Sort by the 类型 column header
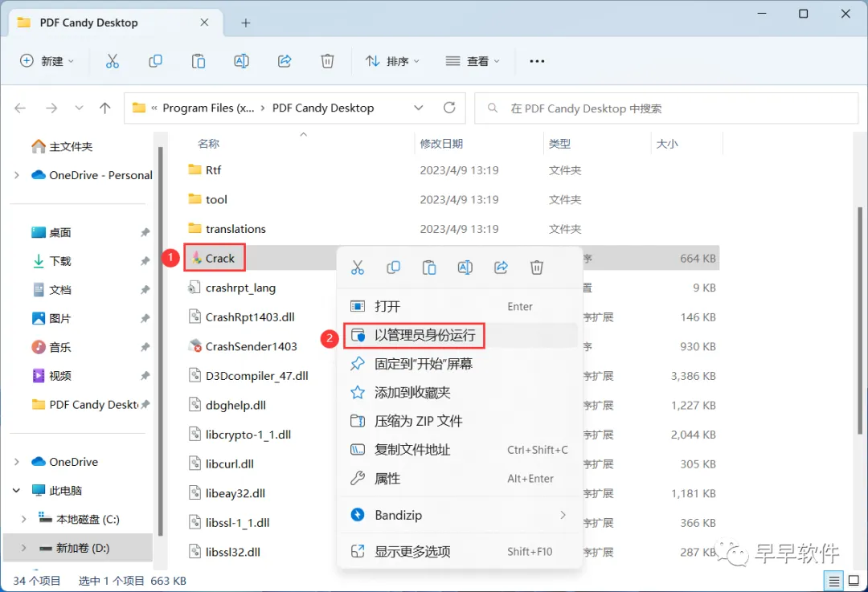 (x=559, y=144)
